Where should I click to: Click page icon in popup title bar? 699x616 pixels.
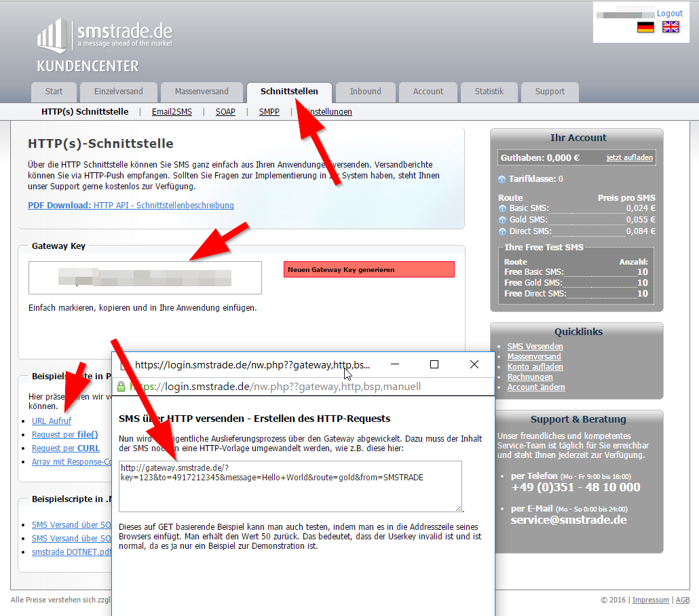tap(125, 365)
